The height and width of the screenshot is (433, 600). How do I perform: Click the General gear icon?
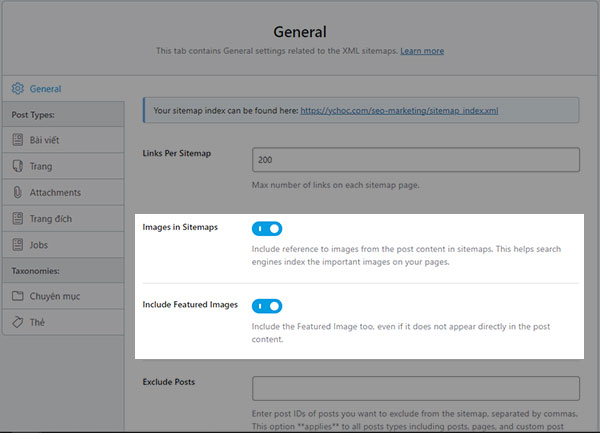point(18,88)
